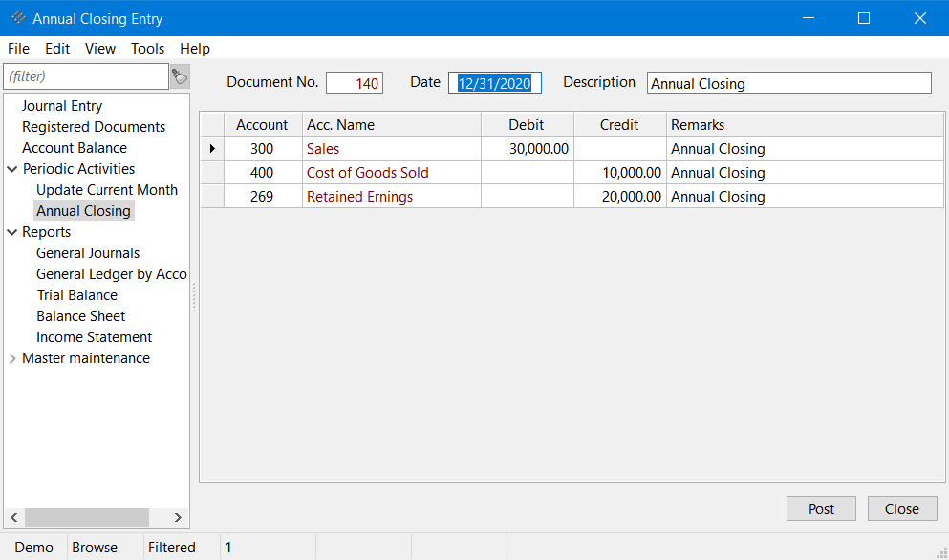This screenshot has width=949, height=560.
Task: Click the app icon in title bar
Action: point(17,18)
